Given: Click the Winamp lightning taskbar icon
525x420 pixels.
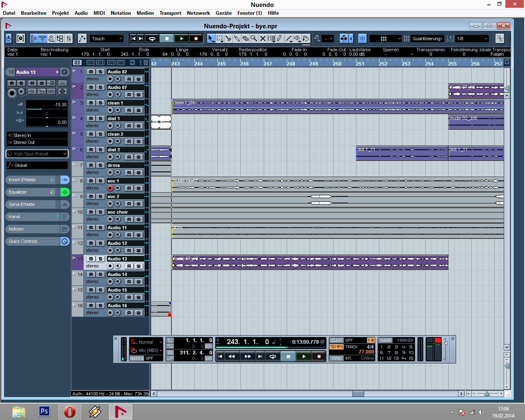Looking at the screenshot, I should [x=95, y=411].
